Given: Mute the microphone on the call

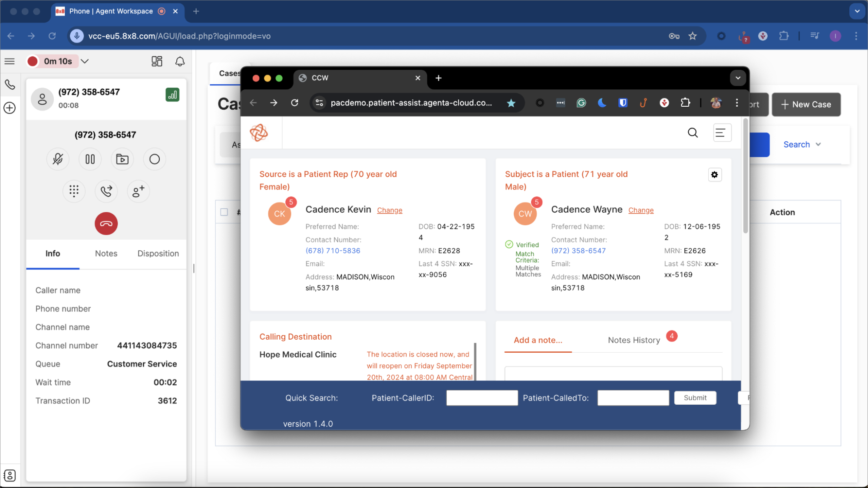Looking at the screenshot, I should pos(58,159).
